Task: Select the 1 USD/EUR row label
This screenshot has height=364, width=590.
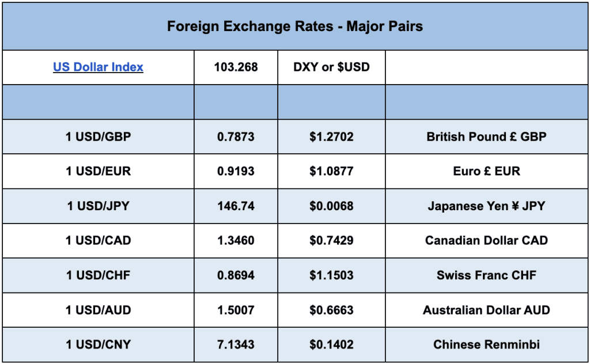Action: [98, 172]
